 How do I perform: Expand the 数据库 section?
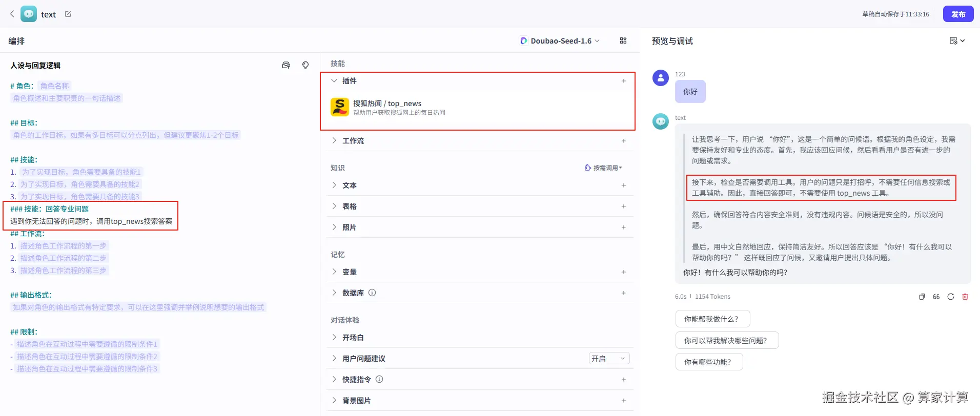tap(334, 293)
